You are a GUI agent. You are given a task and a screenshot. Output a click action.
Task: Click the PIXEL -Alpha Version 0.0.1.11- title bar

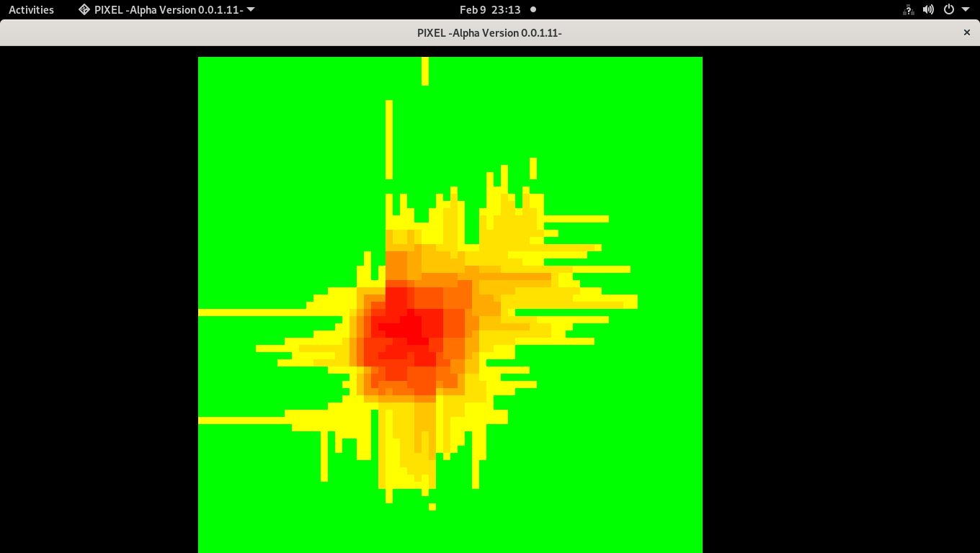click(490, 32)
